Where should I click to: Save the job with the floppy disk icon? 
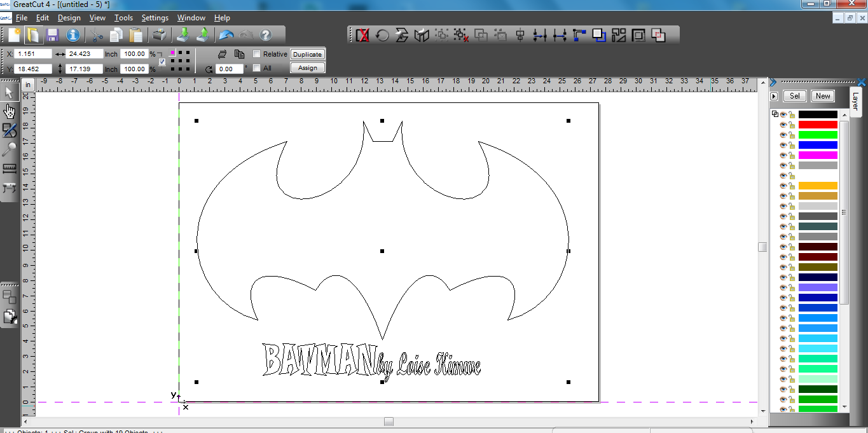[52, 35]
